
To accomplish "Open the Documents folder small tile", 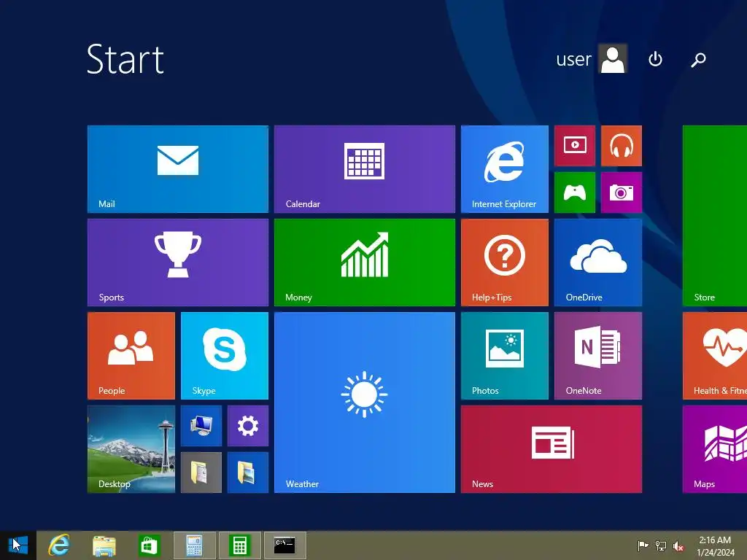I will [x=201, y=472].
